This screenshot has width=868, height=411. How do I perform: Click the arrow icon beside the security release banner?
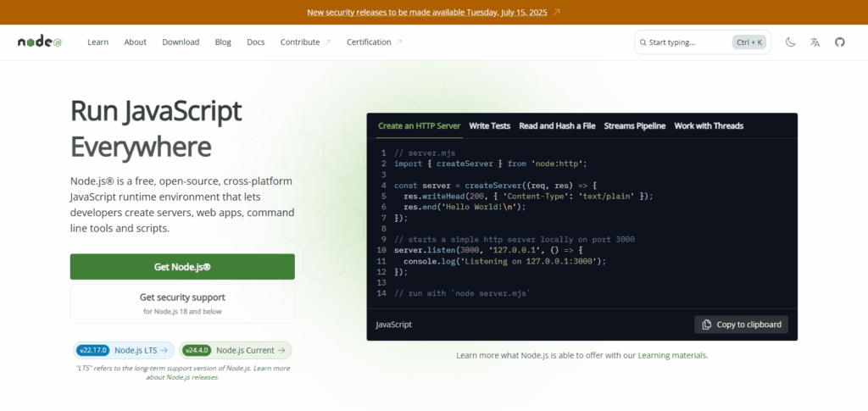pyautogui.click(x=556, y=12)
